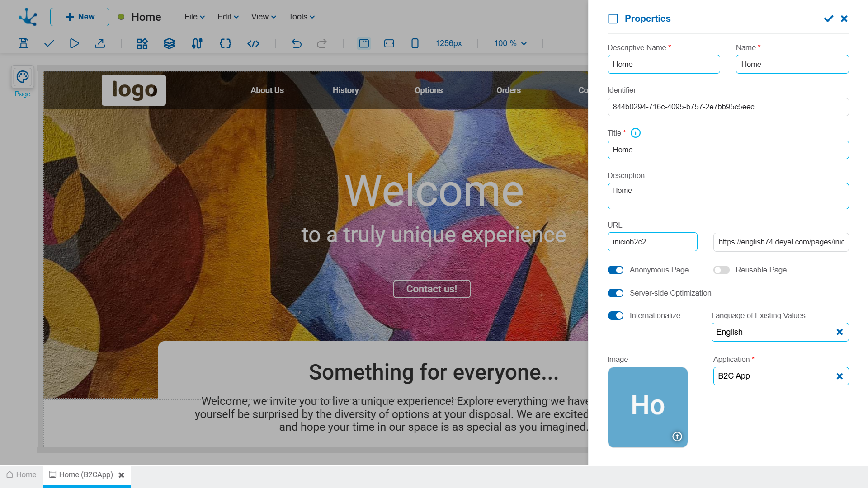Click the Undo arrow icon

[x=297, y=43]
